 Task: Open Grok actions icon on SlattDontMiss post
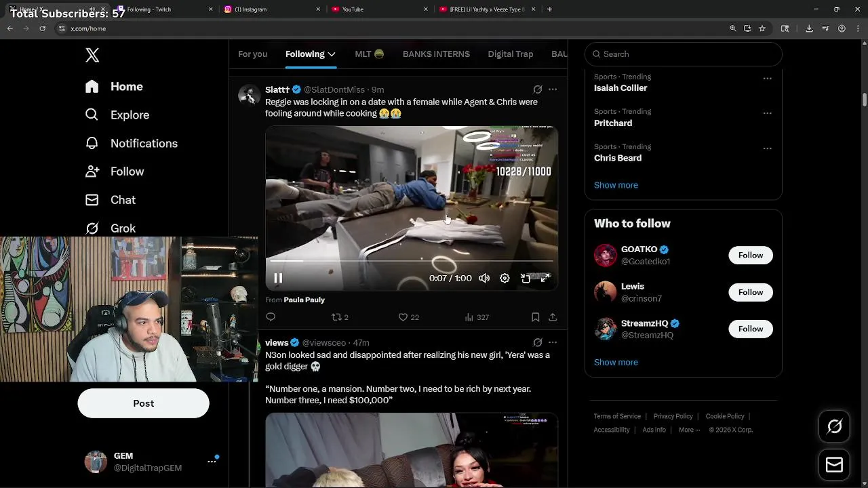point(538,89)
